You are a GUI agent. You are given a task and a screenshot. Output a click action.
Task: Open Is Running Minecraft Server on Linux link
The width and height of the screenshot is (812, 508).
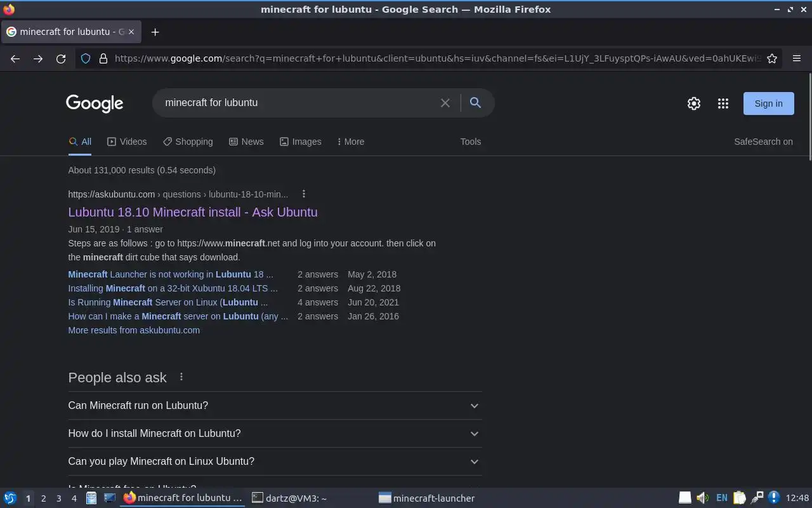click(x=168, y=302)
